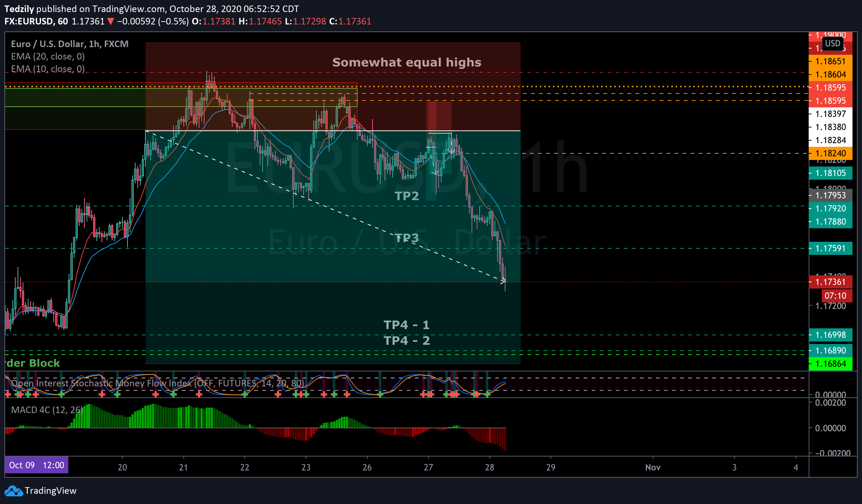Click the red down-triangle price change indicator
This screenshot has width=862, height=504.
tap(110, 22)
